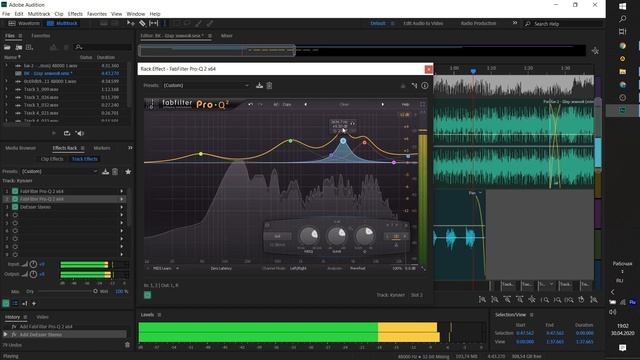Click Bell filter shape button in Pro-Q 2
This screenshot has height=360, width=640.
278,236
